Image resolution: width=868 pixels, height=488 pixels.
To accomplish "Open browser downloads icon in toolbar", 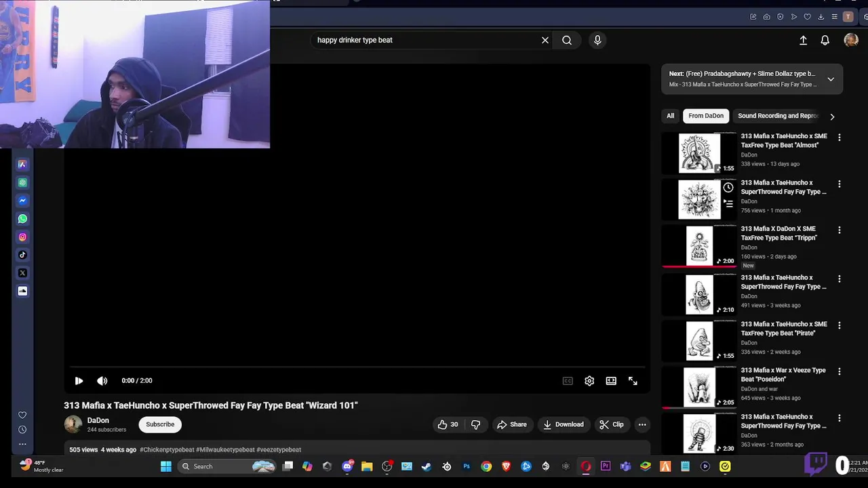I will click(x=821, y=17).
